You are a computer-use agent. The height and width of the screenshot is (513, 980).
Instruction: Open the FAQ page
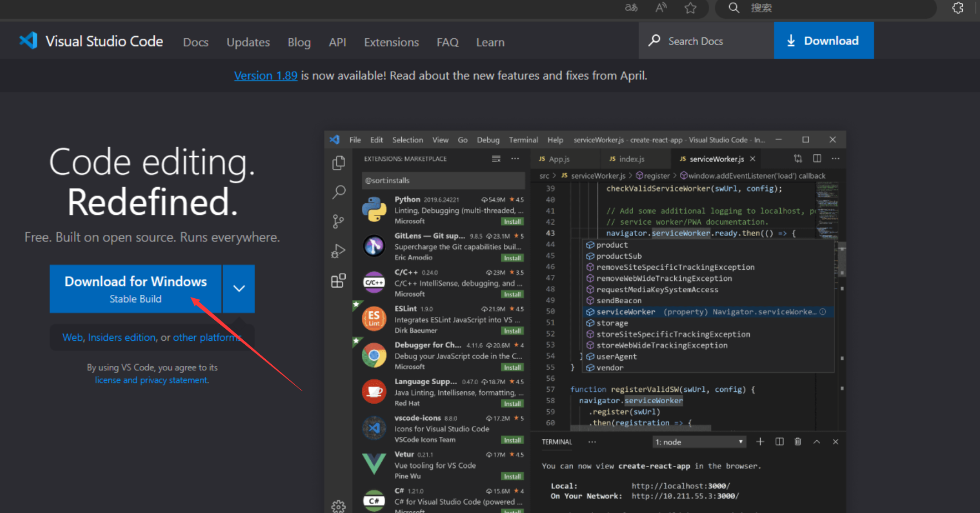(447, 42)
